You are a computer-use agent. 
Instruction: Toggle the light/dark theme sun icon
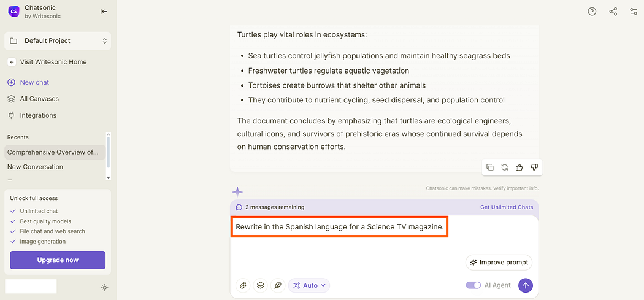click(x=105, y=288)
